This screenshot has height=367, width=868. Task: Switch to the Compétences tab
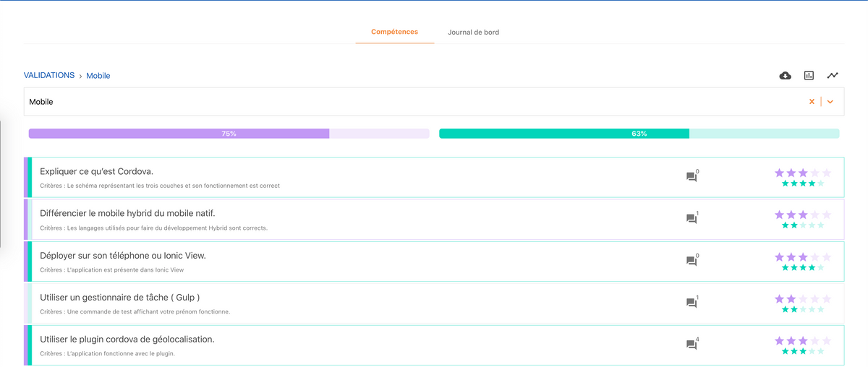[394, 32]
